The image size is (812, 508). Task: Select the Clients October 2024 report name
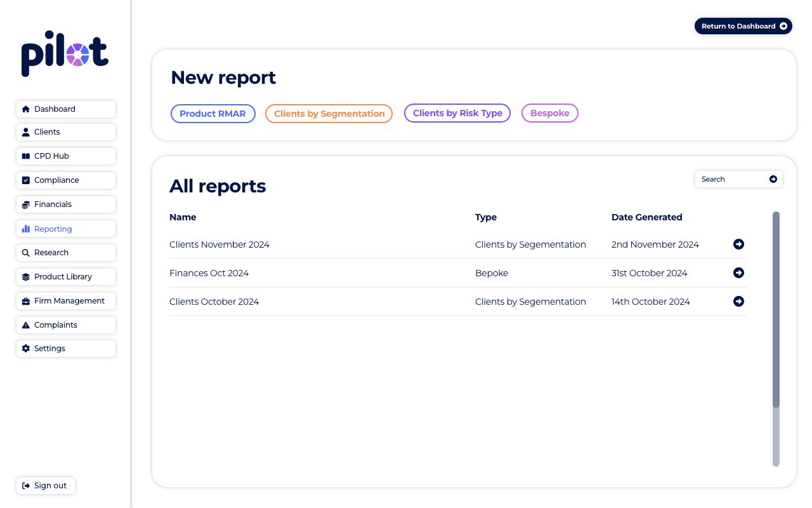coord(214,302)
